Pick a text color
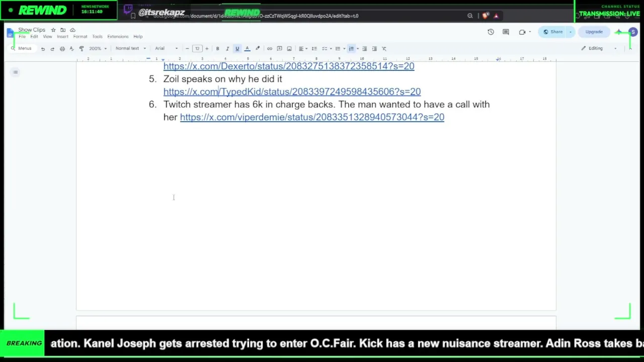The height and width of the screenshot is (362, 644). pos(247,49)
